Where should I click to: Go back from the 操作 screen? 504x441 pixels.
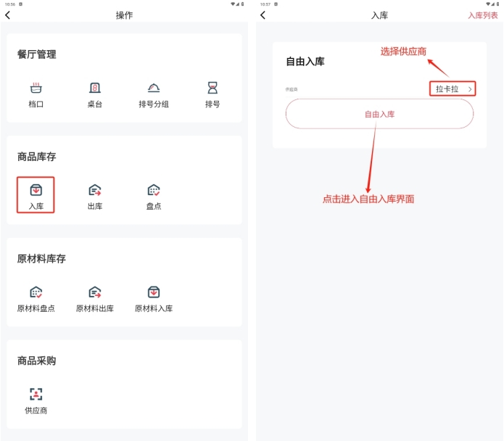click(8, 15)
